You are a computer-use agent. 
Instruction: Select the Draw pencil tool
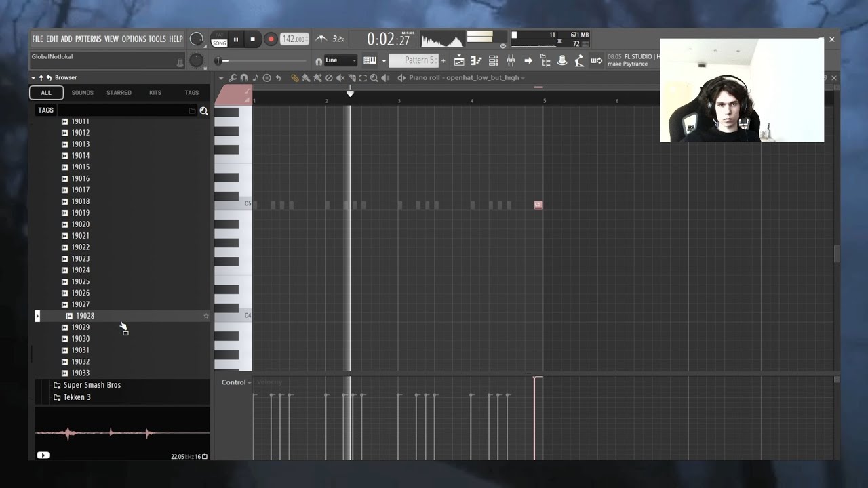(x=295, y=78)
